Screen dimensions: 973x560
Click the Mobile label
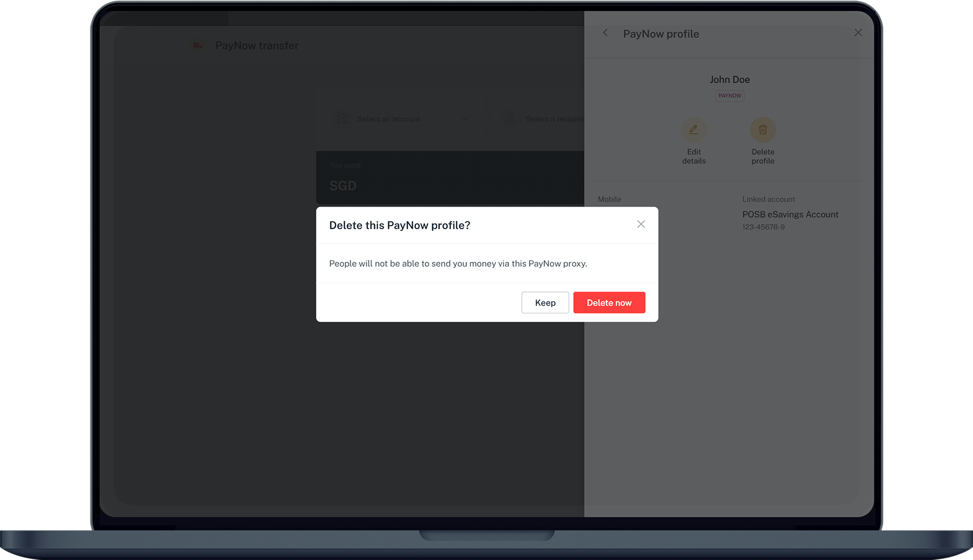(609, 199)
